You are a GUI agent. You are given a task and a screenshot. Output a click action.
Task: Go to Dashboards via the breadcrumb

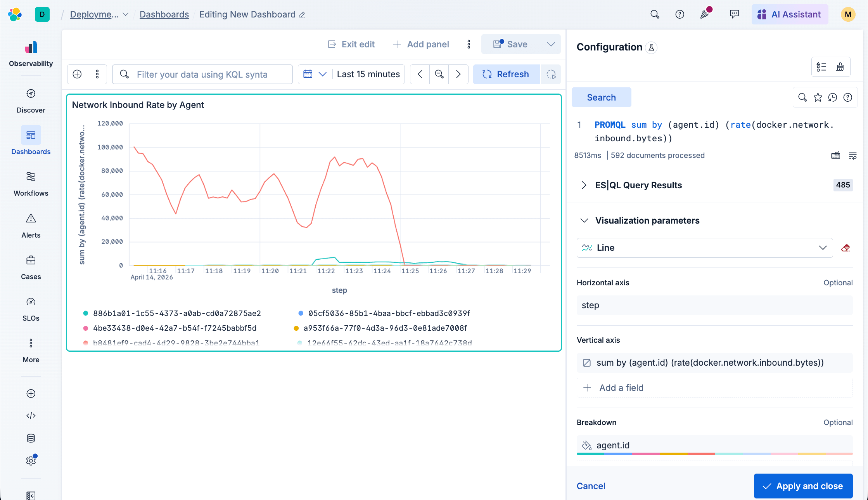click(x=164, y=14)
